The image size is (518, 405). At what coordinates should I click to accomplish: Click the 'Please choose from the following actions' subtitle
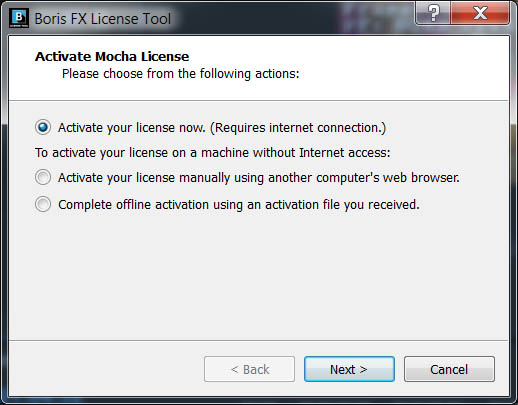click(181, 74)
